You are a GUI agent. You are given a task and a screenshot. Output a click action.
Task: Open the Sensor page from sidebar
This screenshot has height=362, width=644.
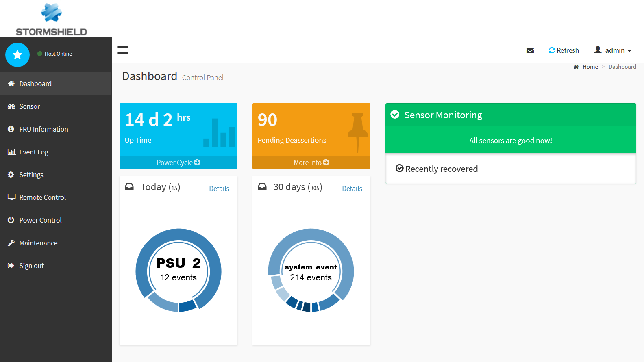(x=29, y=106)
